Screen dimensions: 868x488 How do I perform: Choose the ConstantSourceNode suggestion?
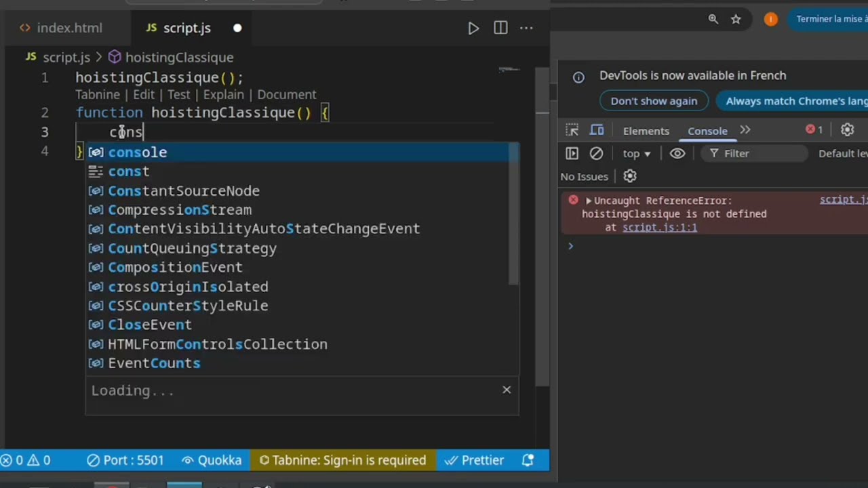pyautogui.click(x=298, y=190)
